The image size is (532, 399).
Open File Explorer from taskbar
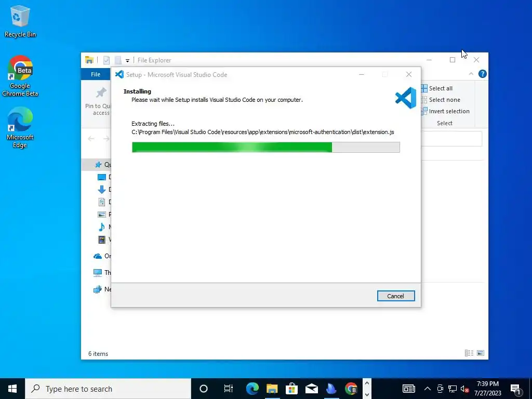(x=272, y=389)
